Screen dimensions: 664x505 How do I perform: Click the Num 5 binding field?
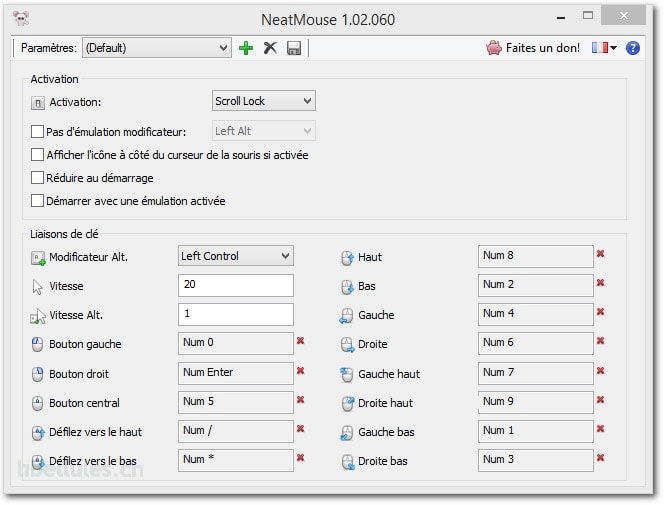point(236,402)
